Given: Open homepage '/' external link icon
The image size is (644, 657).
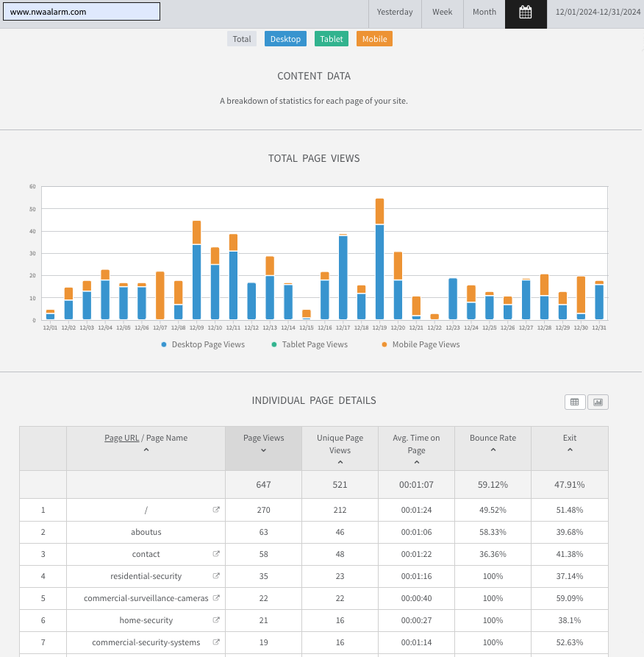Looking at the screenshot, I should (216, 510).
